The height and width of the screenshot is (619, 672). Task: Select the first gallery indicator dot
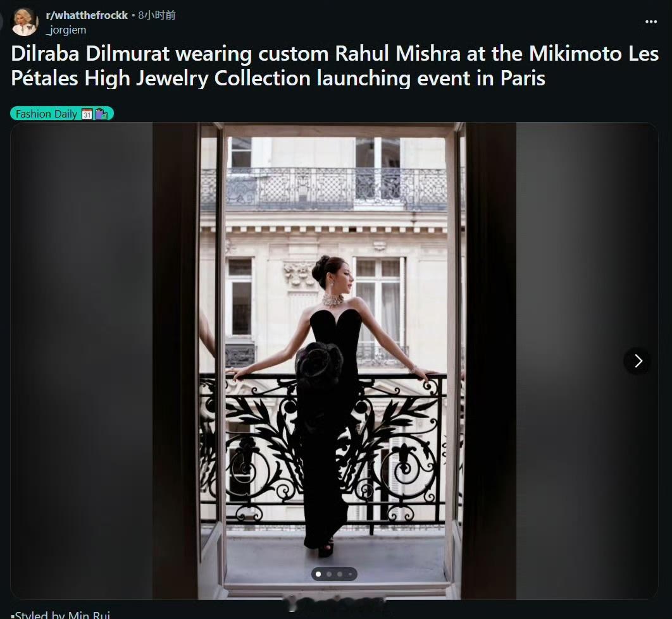318,574
